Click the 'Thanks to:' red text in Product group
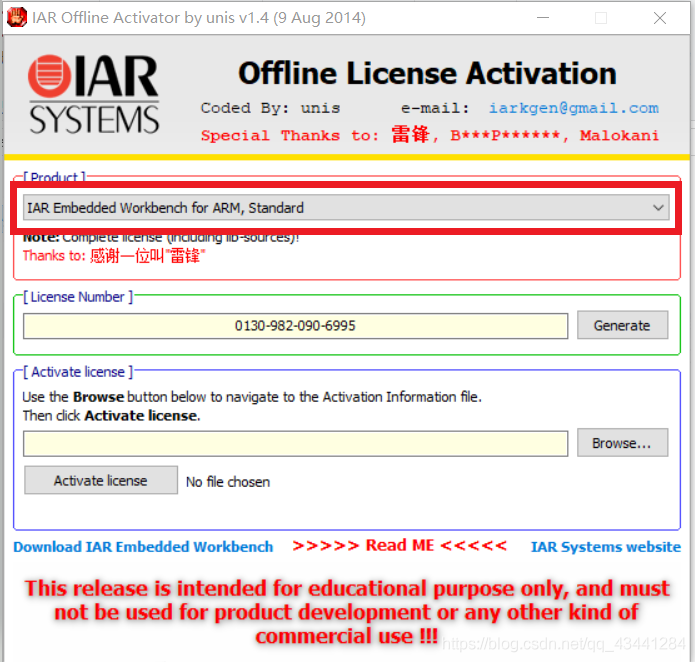 point(114,256)
